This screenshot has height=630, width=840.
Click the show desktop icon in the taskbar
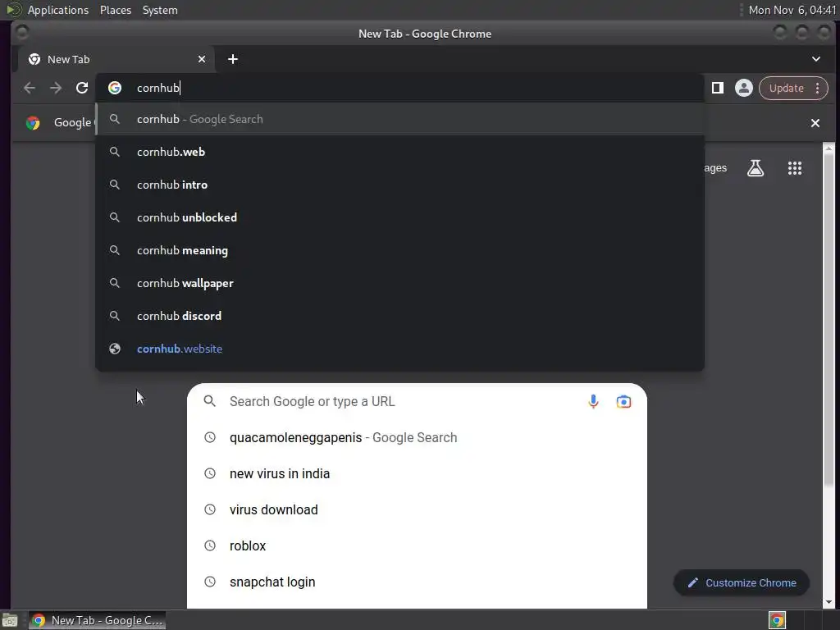(10, 620)
